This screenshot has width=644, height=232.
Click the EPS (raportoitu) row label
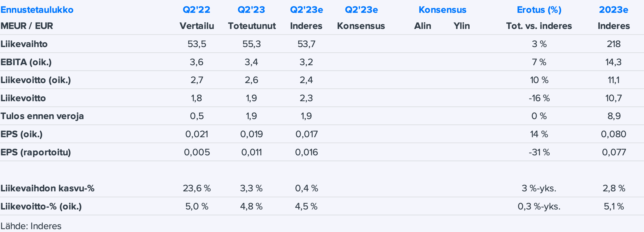[36, 152]
